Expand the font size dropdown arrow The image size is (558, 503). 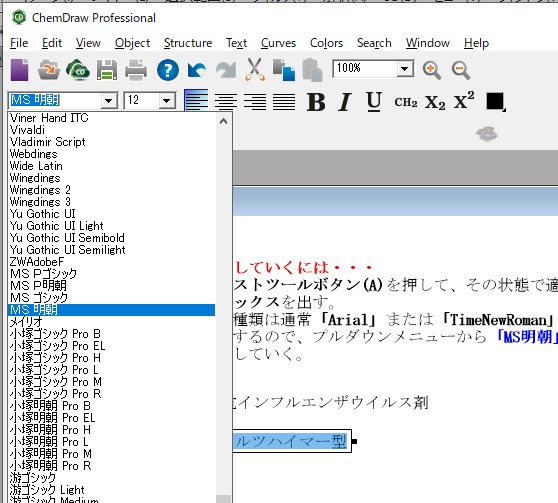click(x=167, y=101)
